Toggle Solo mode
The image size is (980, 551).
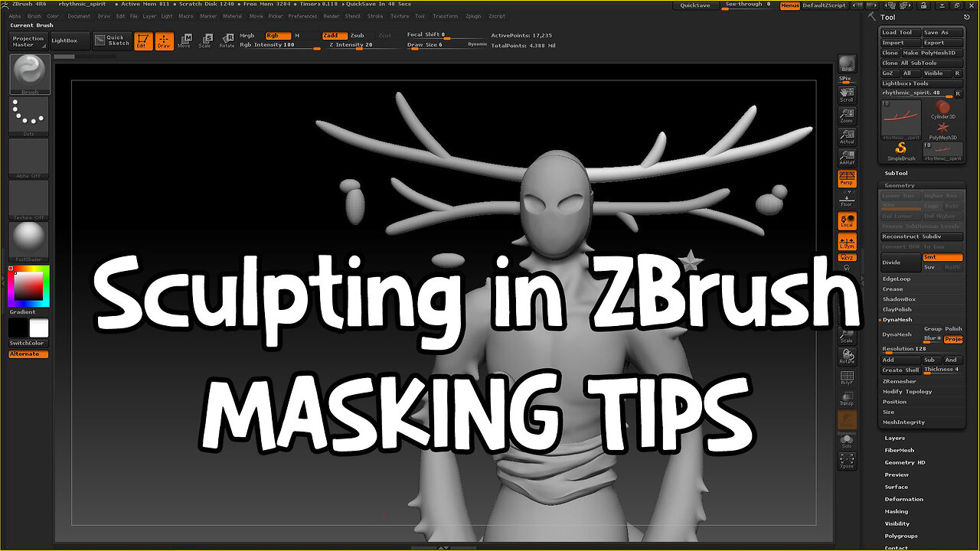847,440
